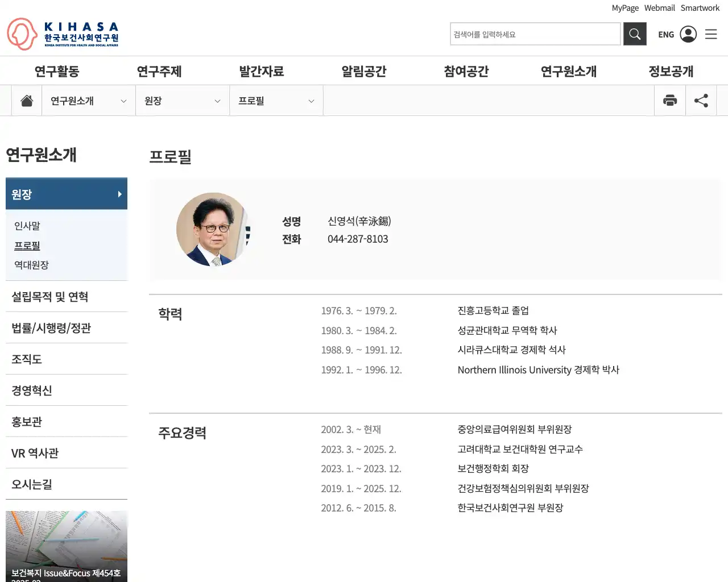Expand 프로필 breadcrumb dropdown
Image resolution: width=728 pixels, height=582 pixels.
pos(276,101)
